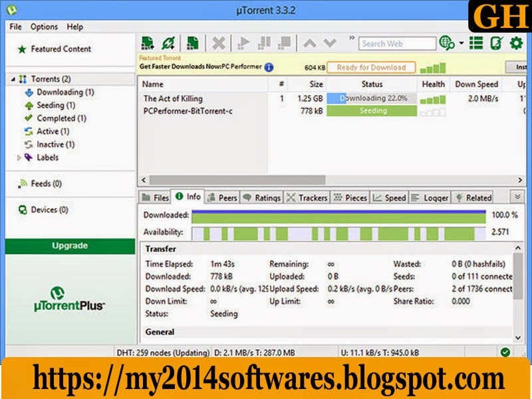
Task: Click the left arrow of the horizontal scrollbar
Action: 144,180
